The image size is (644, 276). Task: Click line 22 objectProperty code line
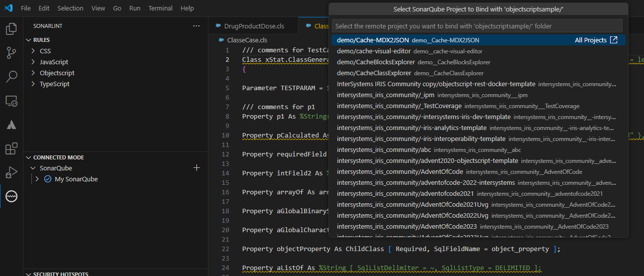tap(401, 249)
